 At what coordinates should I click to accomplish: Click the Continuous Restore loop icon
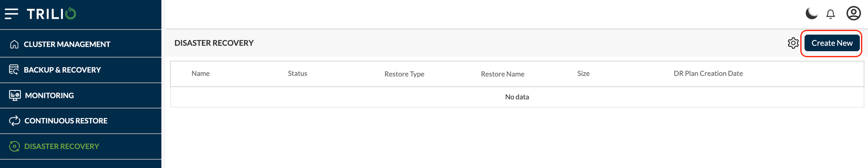(x=14, y=121)
